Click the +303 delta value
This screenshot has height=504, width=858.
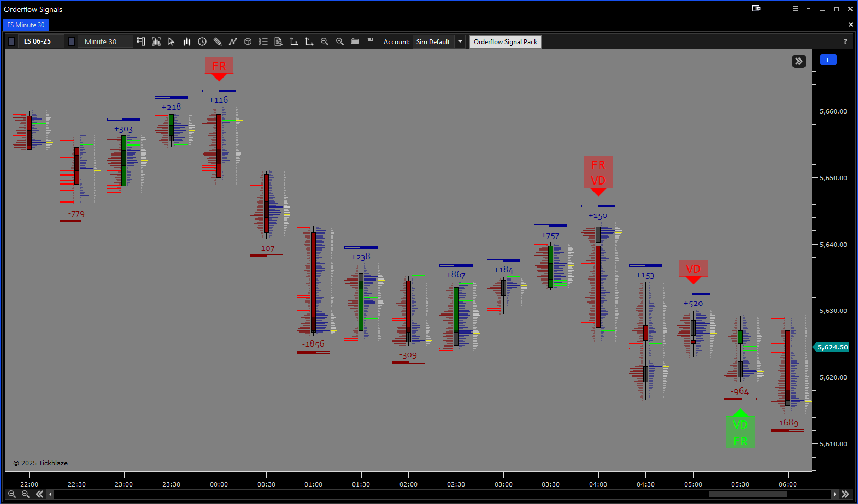click(124, 129)
